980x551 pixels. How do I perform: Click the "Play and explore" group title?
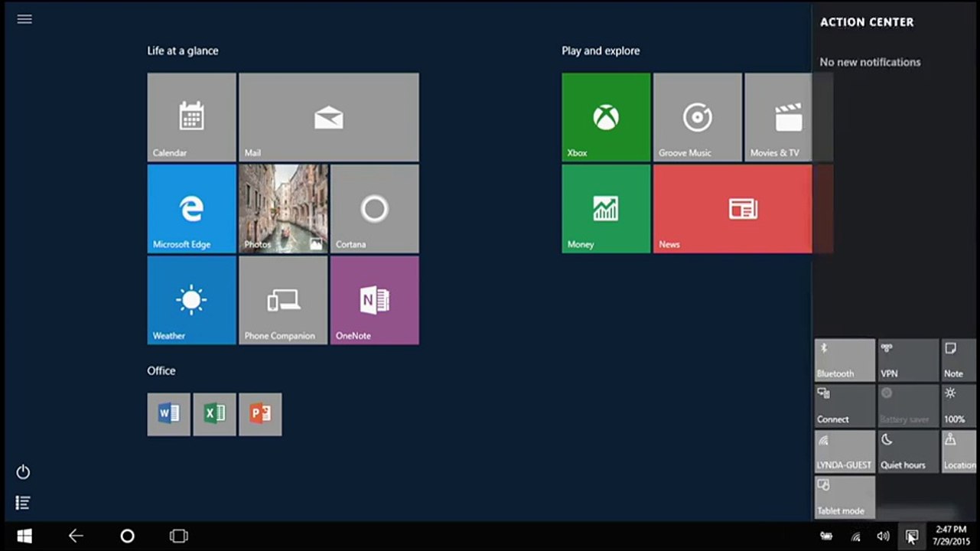tap(601, 51)
